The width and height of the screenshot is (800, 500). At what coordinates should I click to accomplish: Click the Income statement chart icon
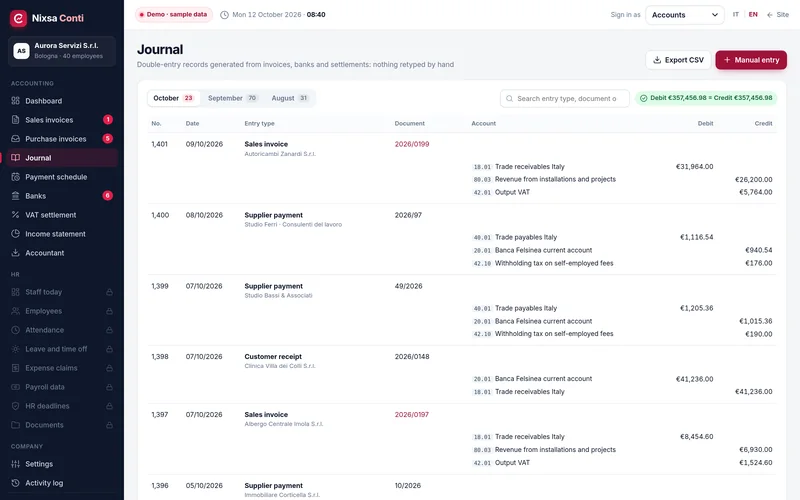pyautogui.click(x=15, y=234)
